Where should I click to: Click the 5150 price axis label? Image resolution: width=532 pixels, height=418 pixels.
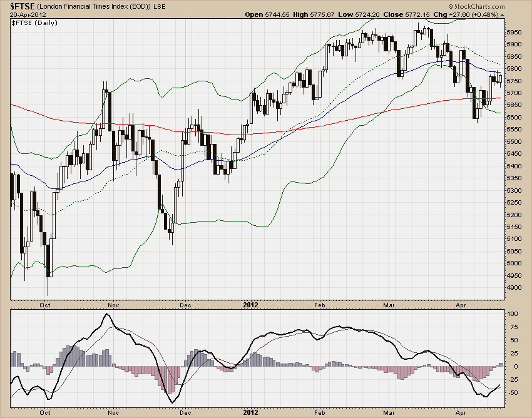coord(514,227)
